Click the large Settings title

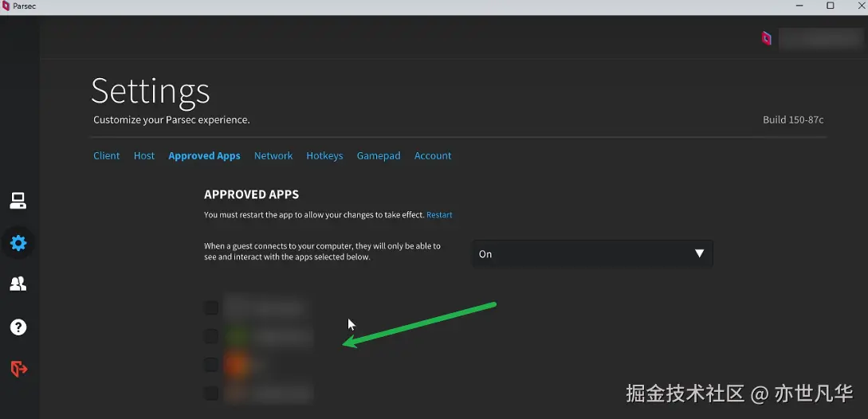(151, 92)
